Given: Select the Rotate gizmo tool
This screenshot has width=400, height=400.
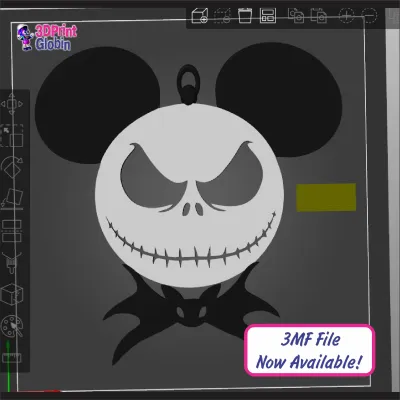Looking at the screenshot, I should [x=12, y=168].
